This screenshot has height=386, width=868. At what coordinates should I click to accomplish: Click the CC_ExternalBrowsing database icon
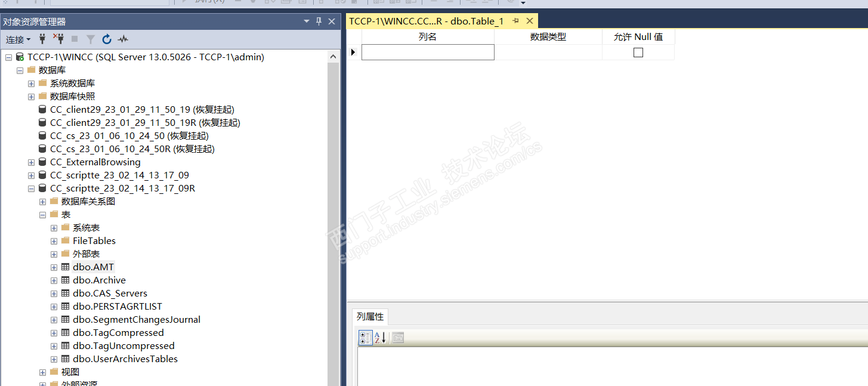tap(42, 162)
